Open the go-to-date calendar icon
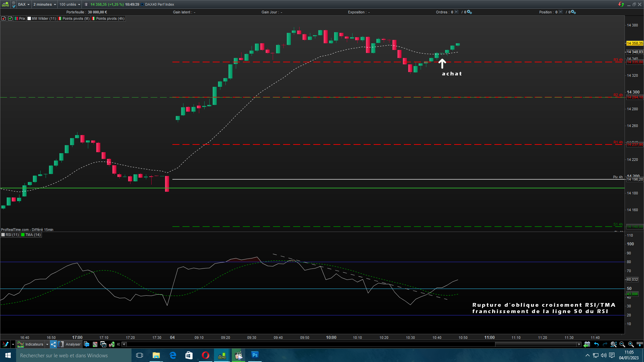644x362 pixels. 587,344
